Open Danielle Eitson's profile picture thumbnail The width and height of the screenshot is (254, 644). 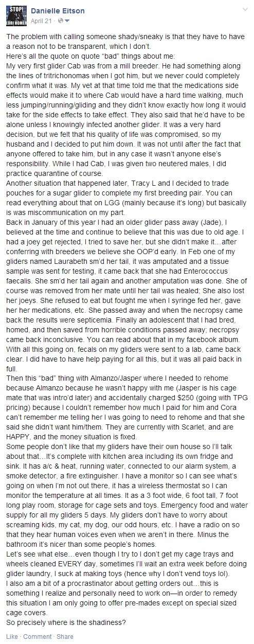(16, 16)
